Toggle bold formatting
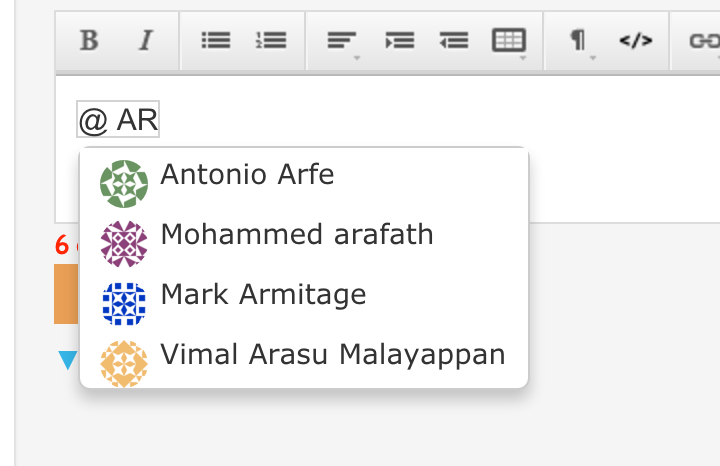Image resolution: width=720 pixels, height=466 pixels. click(89, 41)
